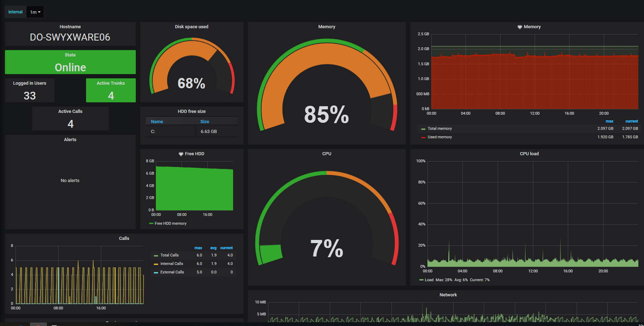
Task: Open the CPU load panel title menu
Action: (529, 154)
